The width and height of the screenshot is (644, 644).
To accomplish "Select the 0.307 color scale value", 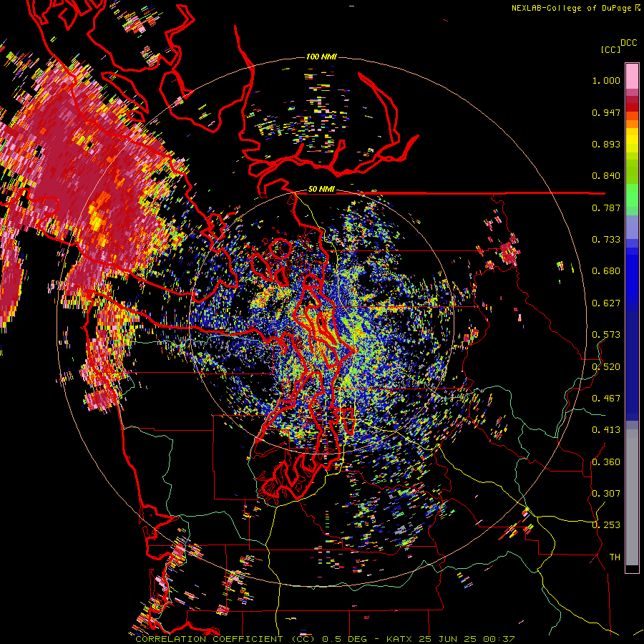I will [606, 494].
